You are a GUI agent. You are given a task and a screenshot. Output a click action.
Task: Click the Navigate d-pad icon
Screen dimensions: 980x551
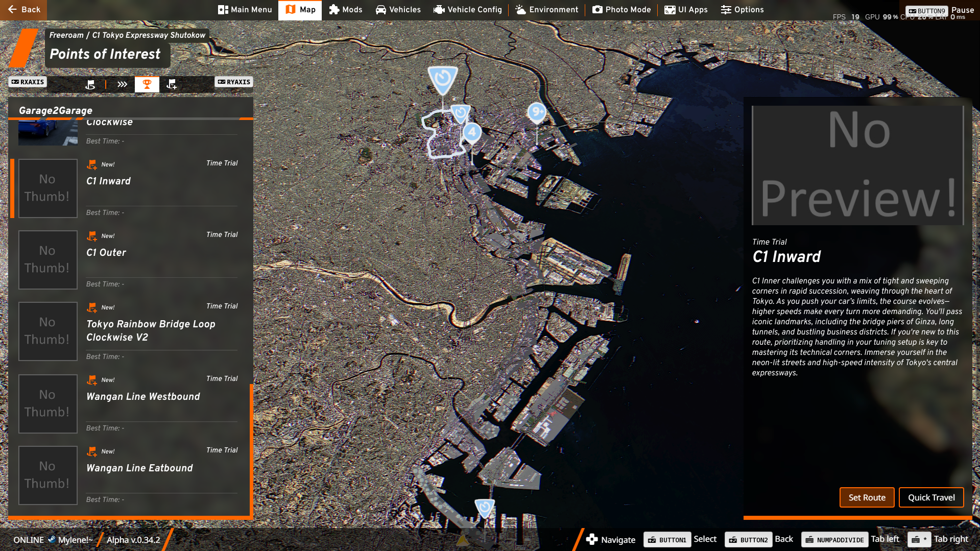(x=592, y=539)
